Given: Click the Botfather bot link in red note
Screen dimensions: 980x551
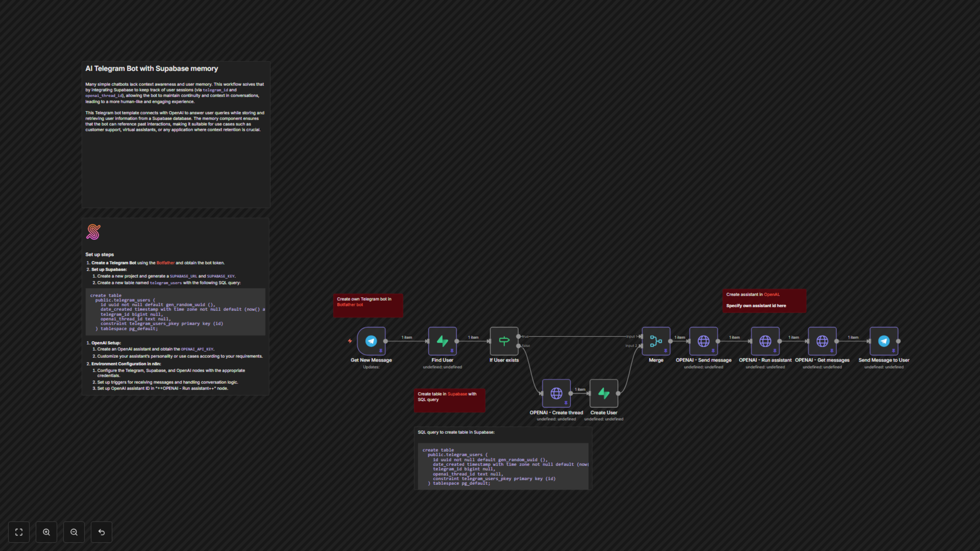Looking at the screenshot, I should tap(350, 305).
